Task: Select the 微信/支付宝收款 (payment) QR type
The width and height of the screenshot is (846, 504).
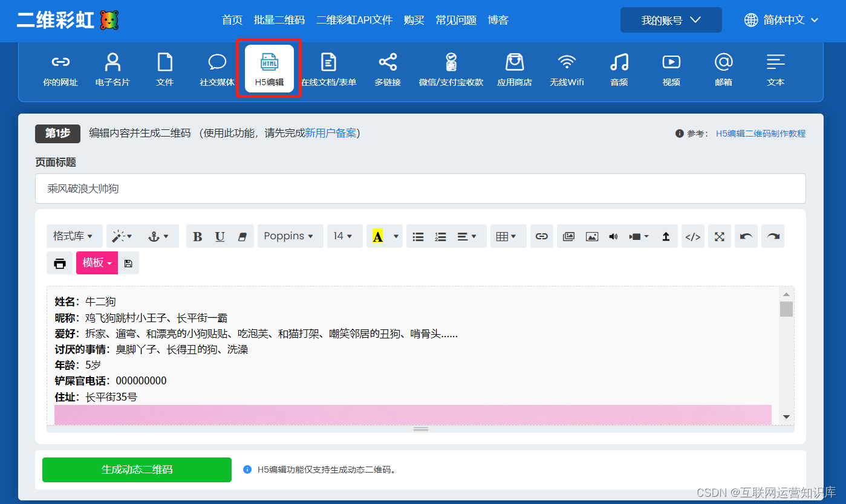Action: click(x=451, y=69)
